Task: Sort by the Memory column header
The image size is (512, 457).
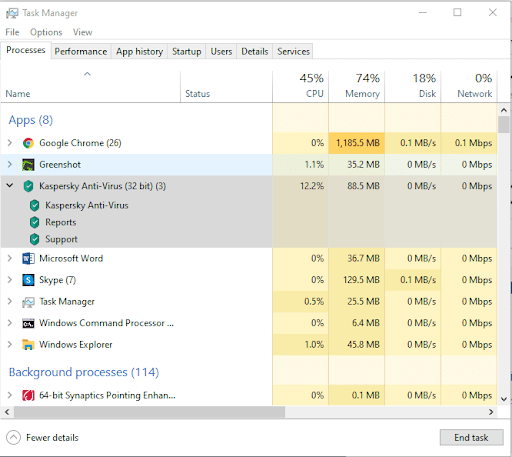Action: (x=357, y=87)
